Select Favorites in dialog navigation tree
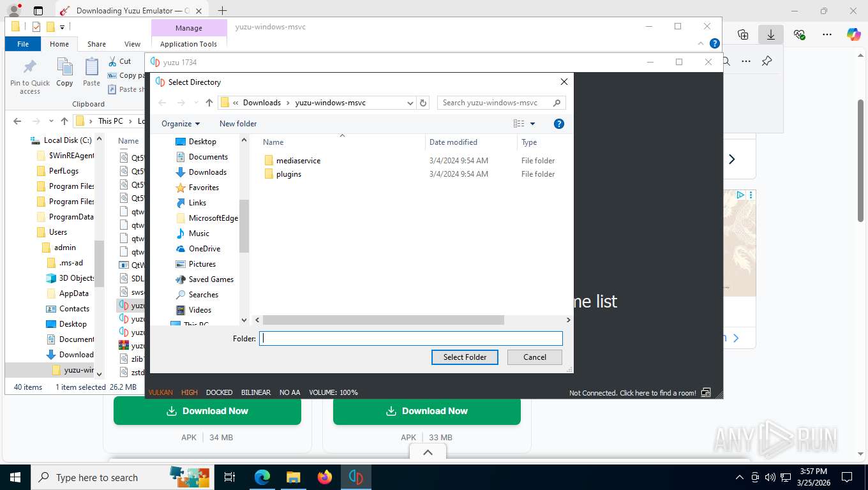This screenshot has height=490, width=868. point(204,188)
